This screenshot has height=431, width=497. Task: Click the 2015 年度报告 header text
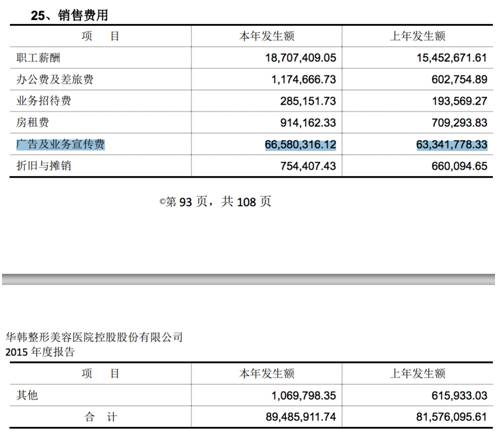(x=40, y=352)
